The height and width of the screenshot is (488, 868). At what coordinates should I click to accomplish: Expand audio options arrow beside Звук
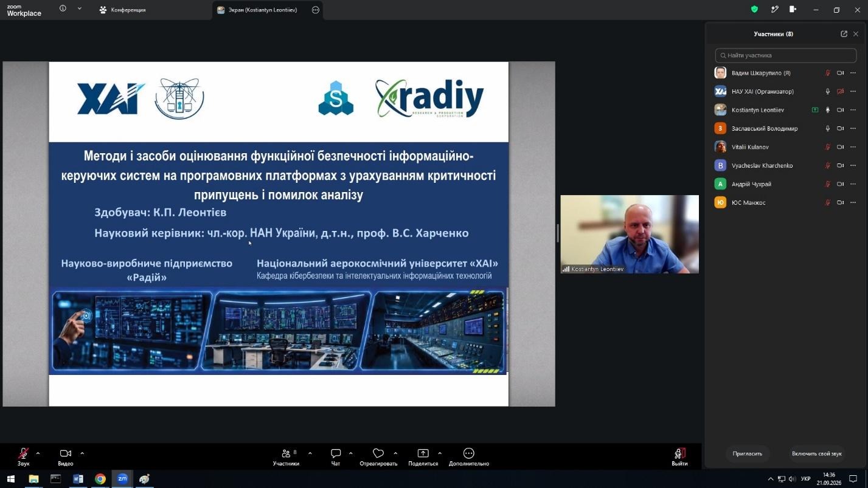(38, 453)
